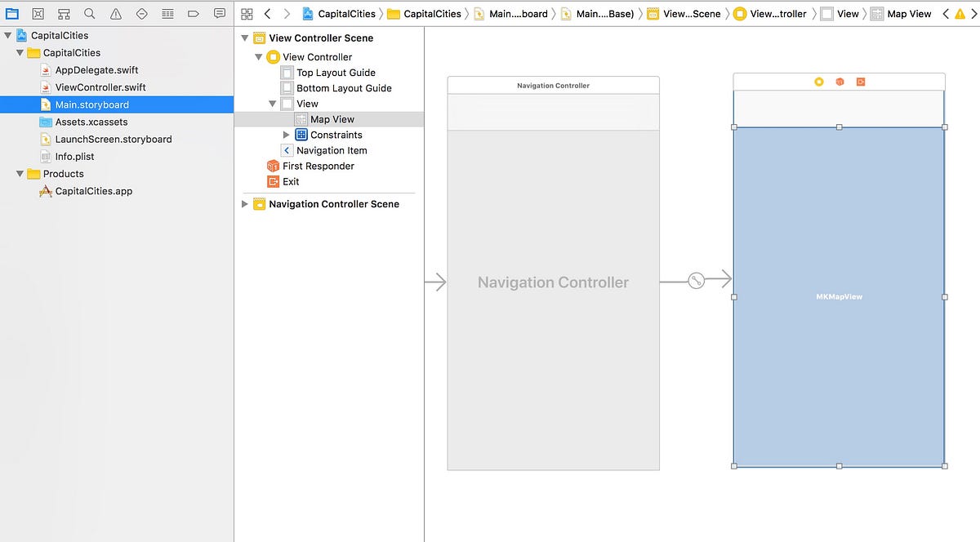Expand the Navigation Controller Scene
Viewport: 980px width, 542px height.
[244, 204]
